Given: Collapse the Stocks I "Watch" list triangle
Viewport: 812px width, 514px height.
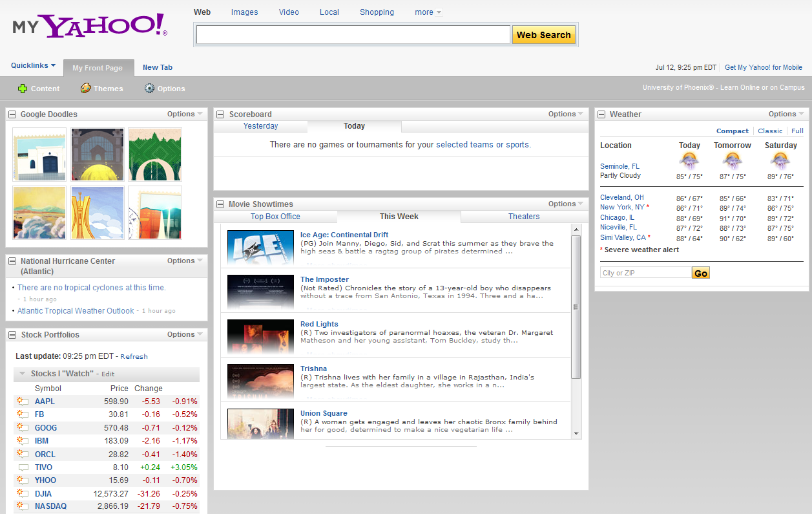Looking at the screenshot, I should point(23,374).
